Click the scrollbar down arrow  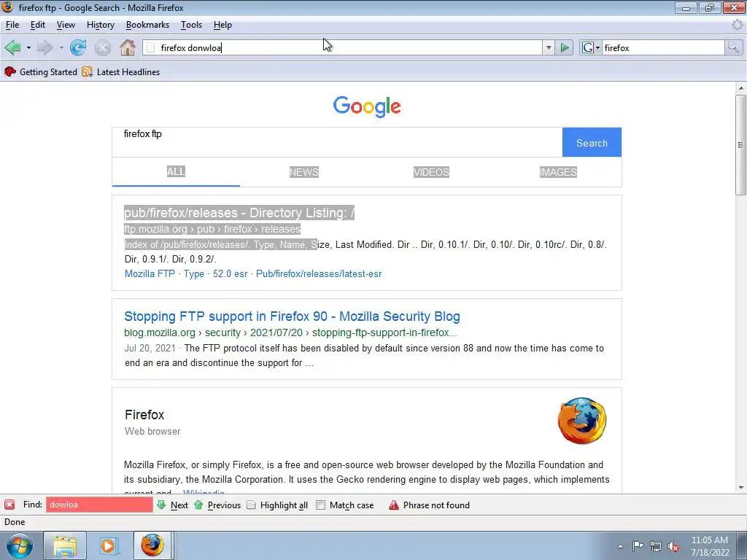[740, 487]
